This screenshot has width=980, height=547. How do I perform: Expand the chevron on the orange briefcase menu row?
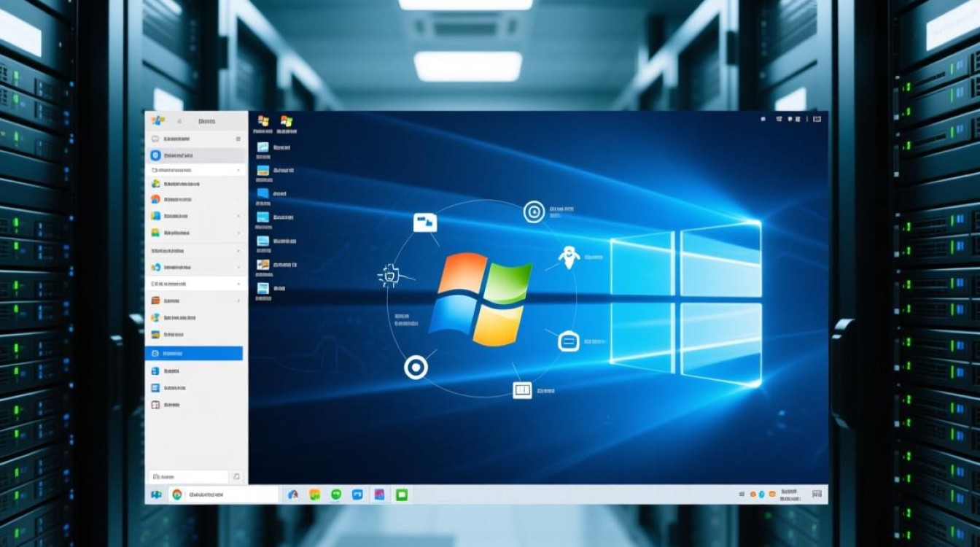pyautogui.click(x=238, y=300)
